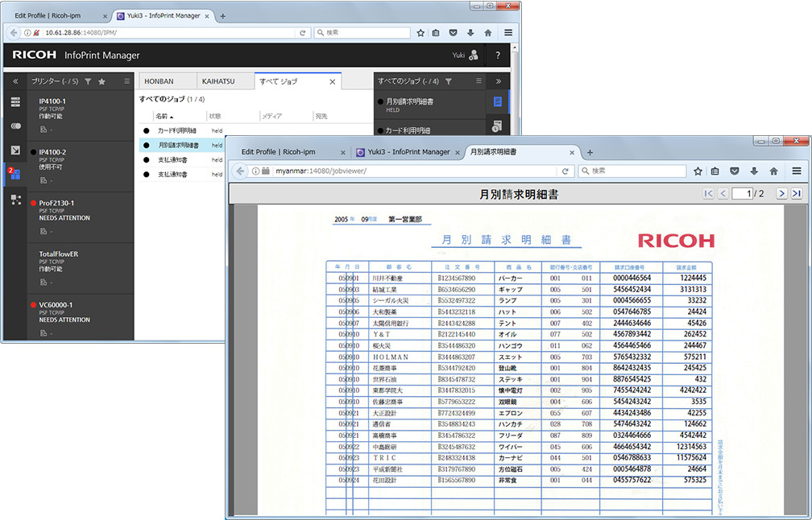
Task: Click the printers favorites star icon
Action: [101, 81]
